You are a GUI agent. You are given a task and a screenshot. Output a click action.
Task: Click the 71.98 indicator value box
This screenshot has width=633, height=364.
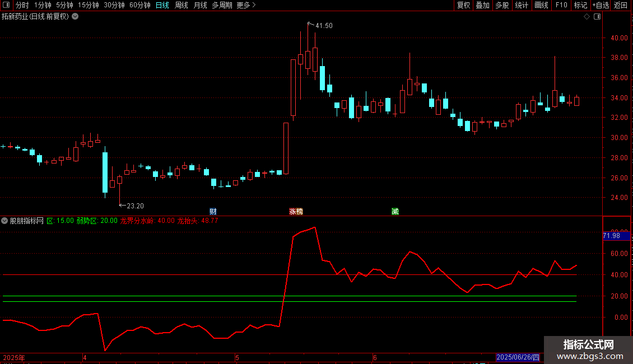point(616,236)
